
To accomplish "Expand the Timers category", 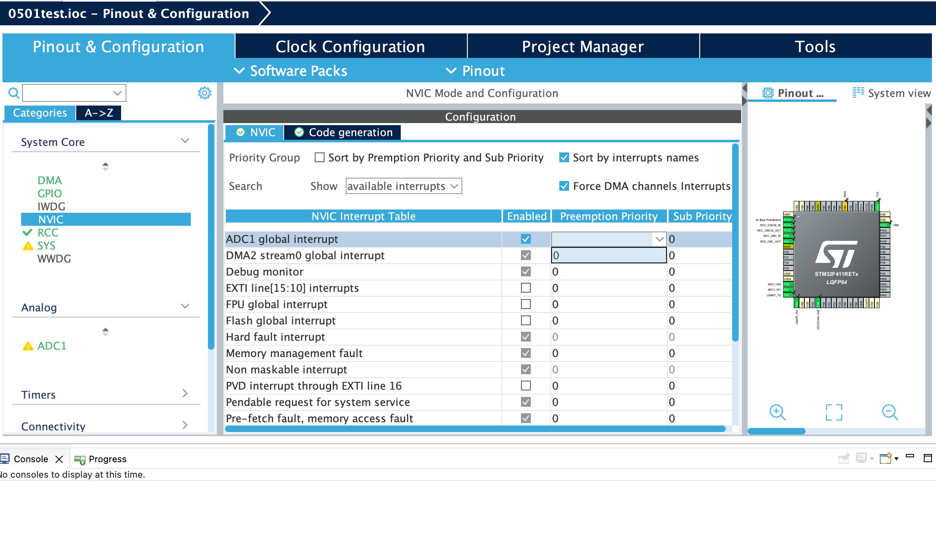I will click(185, 393).
